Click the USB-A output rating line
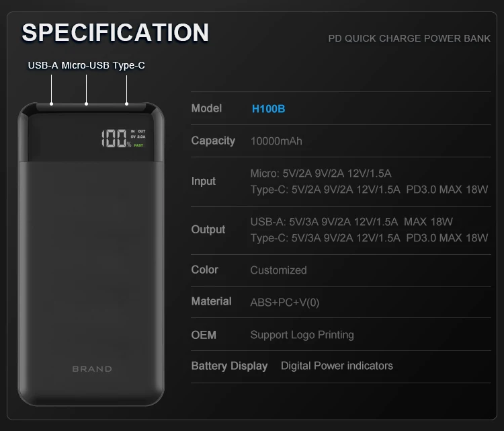The width and height of the screenshot is (504, 431). [351, 221]
